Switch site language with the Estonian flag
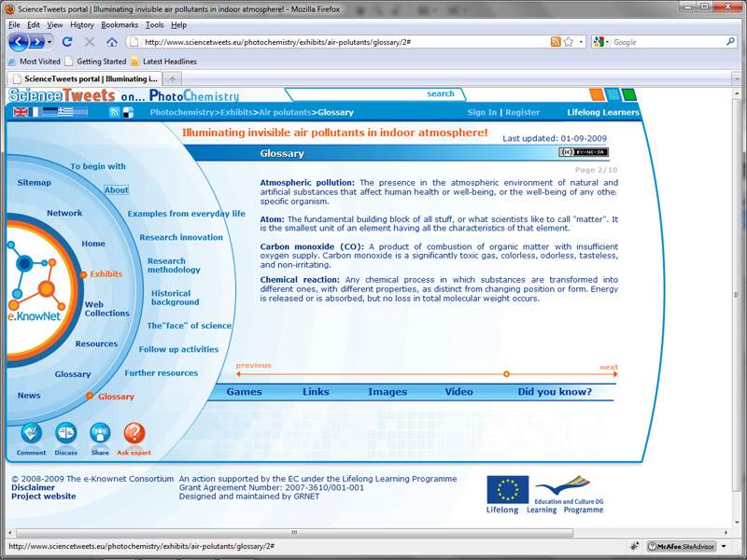The height and width of the screenshot is (560, 747). 49,112
